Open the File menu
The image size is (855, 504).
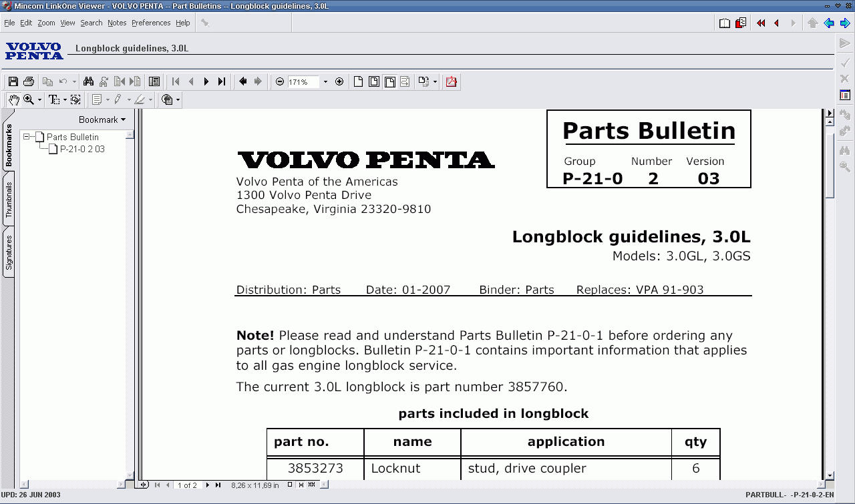[9, 23]
